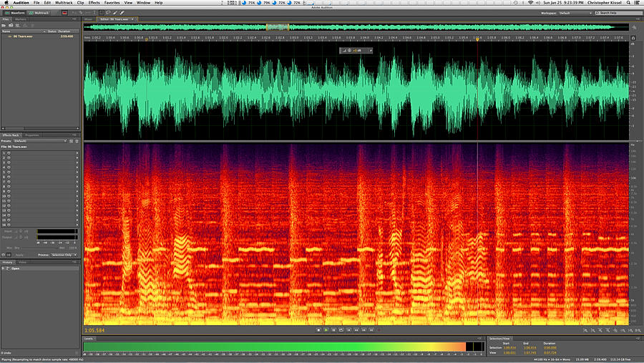Click Zoom Out Full icon
The width and height of the screenshot is (644, 363).
615,330
